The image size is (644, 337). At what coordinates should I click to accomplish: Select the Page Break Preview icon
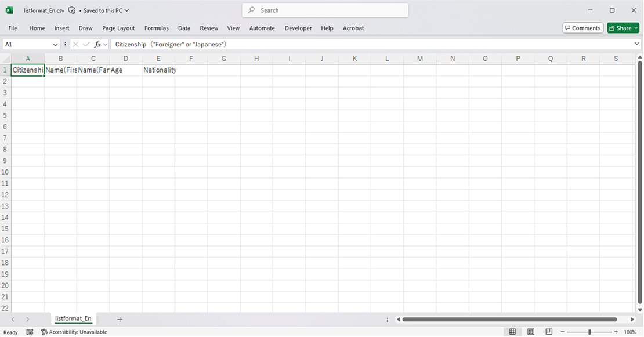pyautogui.click(x=549, y=331)
